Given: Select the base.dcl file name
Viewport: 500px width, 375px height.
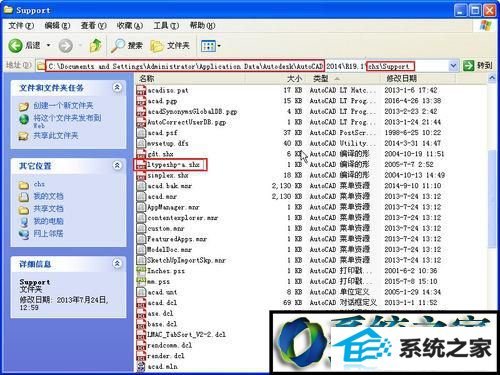Looking at the screenshot, I should click(162, 324).
